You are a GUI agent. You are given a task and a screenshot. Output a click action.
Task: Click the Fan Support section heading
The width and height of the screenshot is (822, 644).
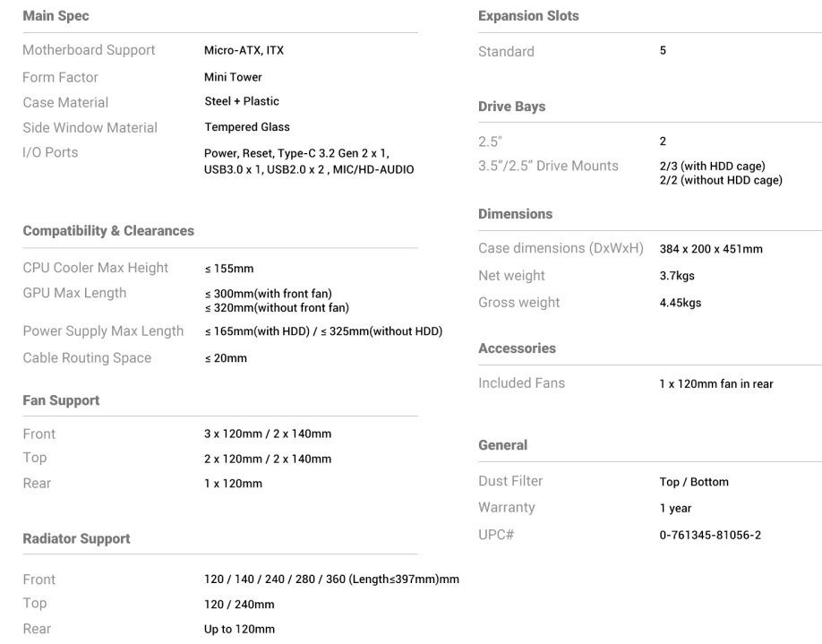pyautogui.click(x=61, y=401)
